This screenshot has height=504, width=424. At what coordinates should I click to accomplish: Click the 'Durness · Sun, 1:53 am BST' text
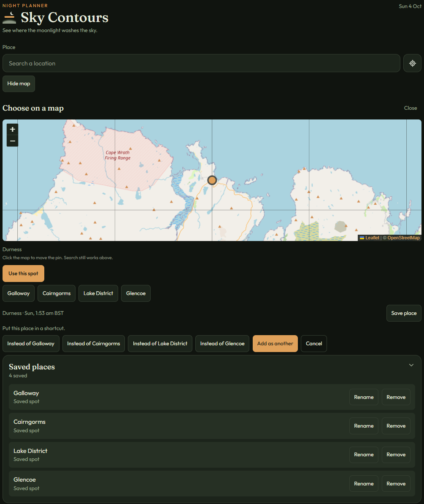tap(33, 313)
